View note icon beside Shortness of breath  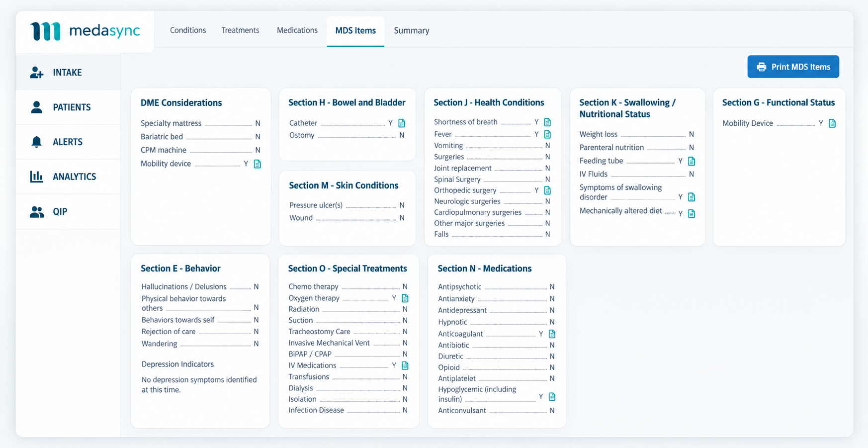(x=547, y=122)
